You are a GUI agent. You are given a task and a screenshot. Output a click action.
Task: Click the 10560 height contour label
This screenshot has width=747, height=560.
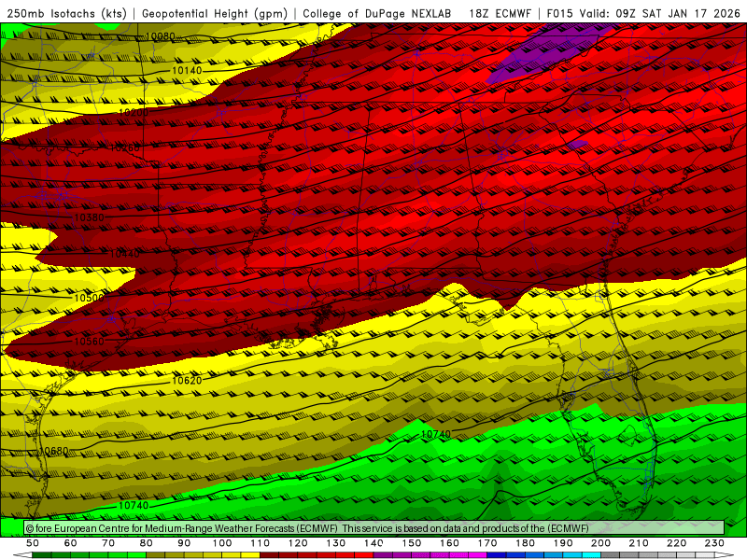coord(89,342)
